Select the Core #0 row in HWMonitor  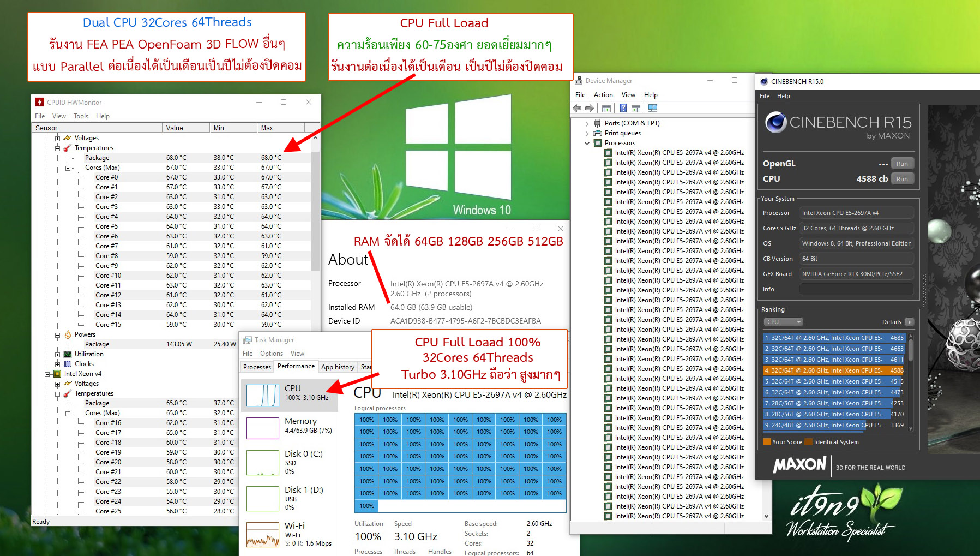point(172,177)
